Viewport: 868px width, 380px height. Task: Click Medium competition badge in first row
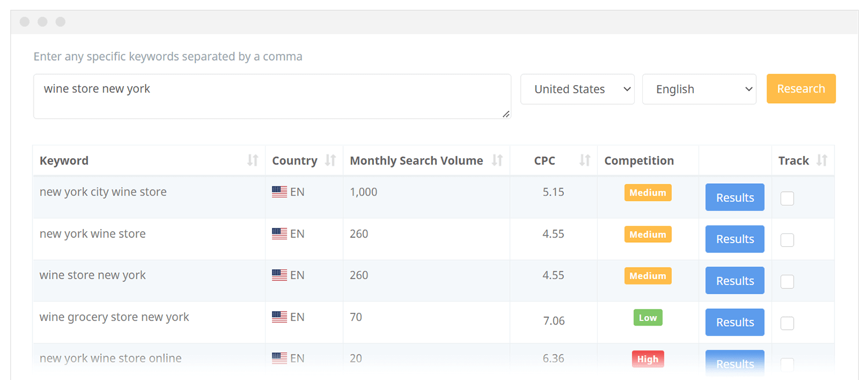tap(648, 193)
